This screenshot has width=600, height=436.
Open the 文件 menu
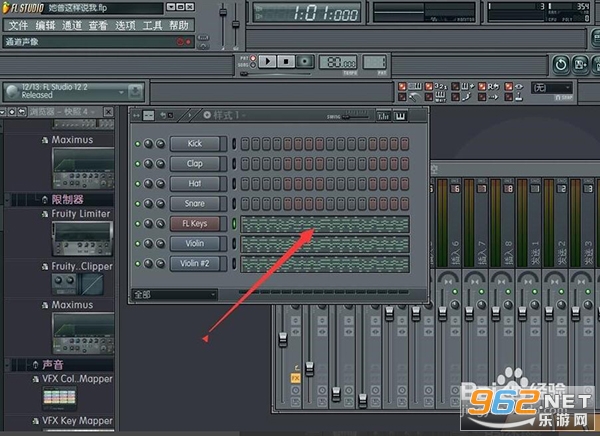click(18, 25)
